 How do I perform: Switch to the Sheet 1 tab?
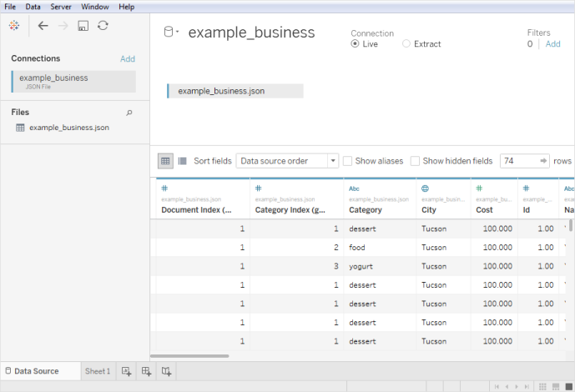click(98, 371)
